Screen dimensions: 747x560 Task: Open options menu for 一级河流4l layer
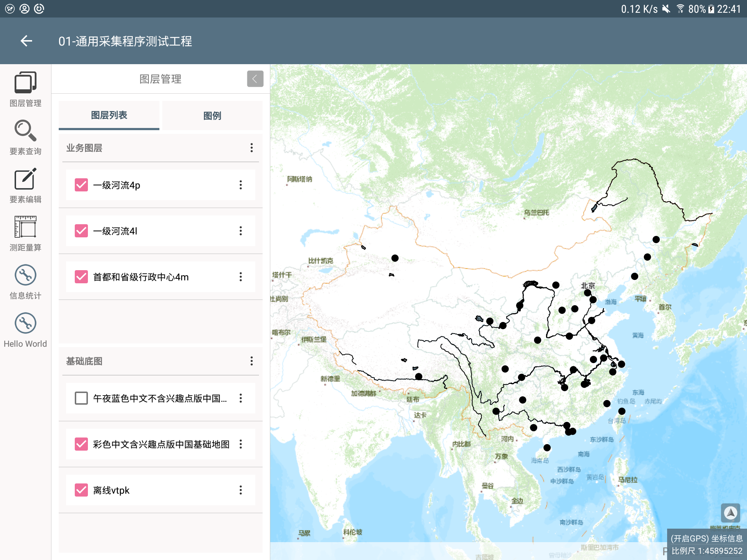pyautogui.click(x=240, y=231)
